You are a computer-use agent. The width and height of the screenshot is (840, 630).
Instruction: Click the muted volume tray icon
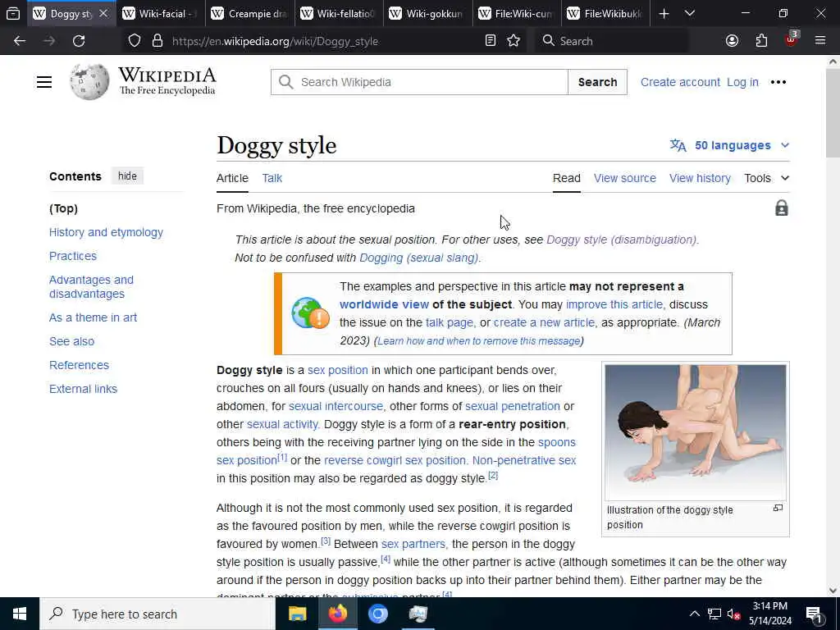click(733, 614)
